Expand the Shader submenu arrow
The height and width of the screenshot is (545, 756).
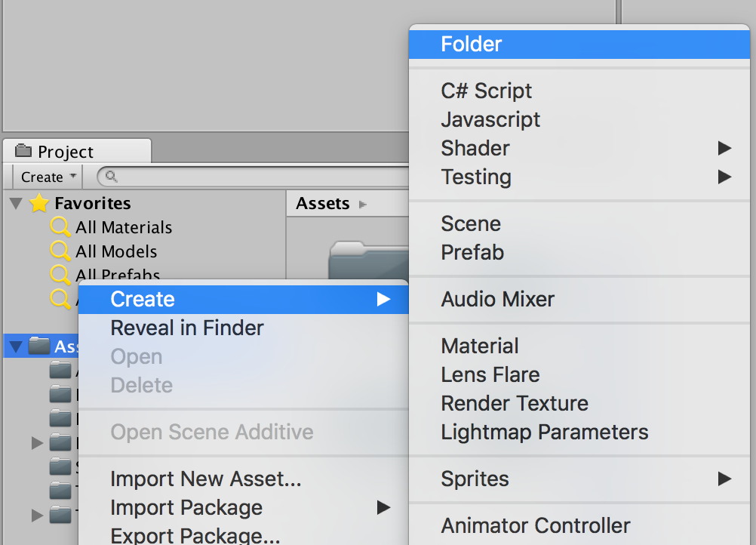724,148
